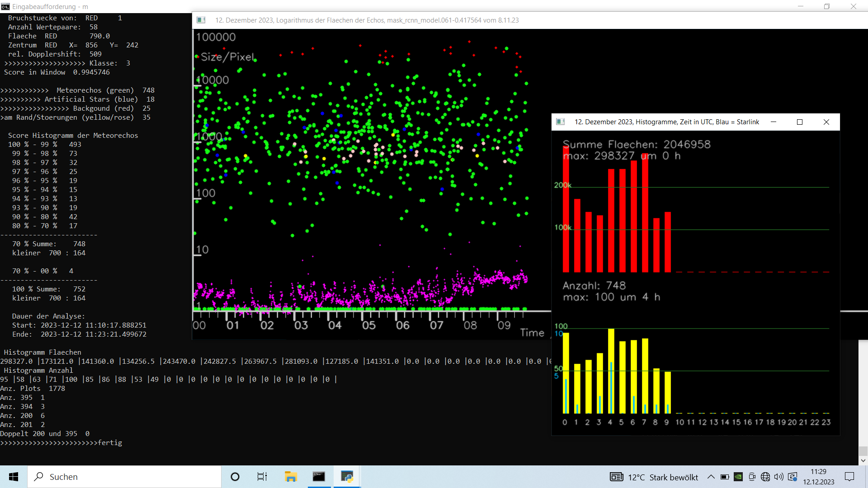The height and width of the screenshot is (488, 868).
Task: Show hidden tray icons with the chevron
Action: click(711, 477)
